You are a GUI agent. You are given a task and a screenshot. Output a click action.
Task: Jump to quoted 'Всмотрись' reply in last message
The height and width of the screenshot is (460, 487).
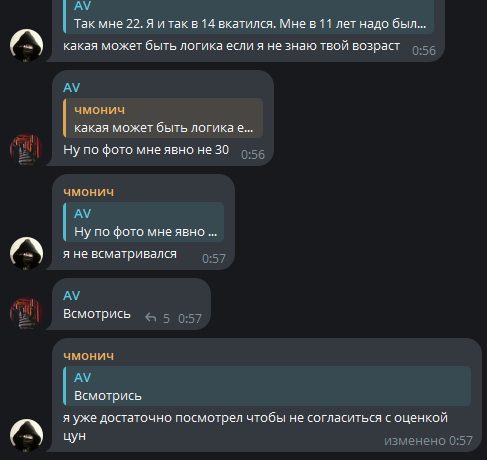point(267,386)
